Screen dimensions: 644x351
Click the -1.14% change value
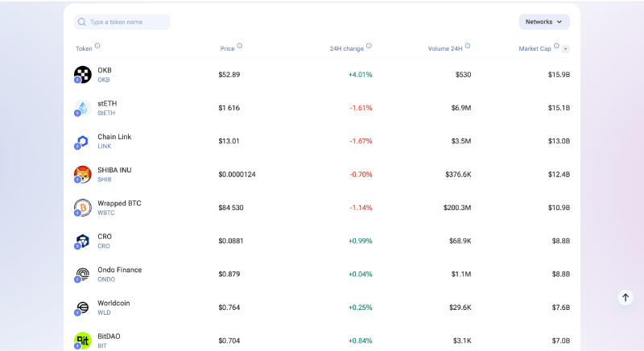click(361, 208)
